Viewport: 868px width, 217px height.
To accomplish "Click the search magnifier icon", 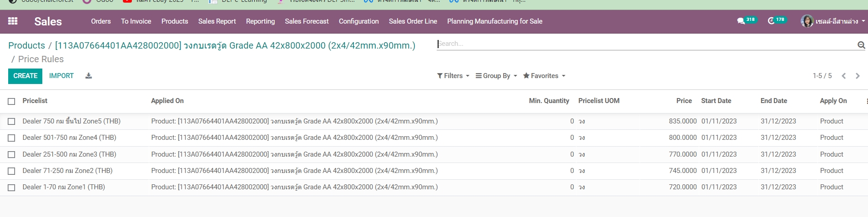I will [861, 44].
